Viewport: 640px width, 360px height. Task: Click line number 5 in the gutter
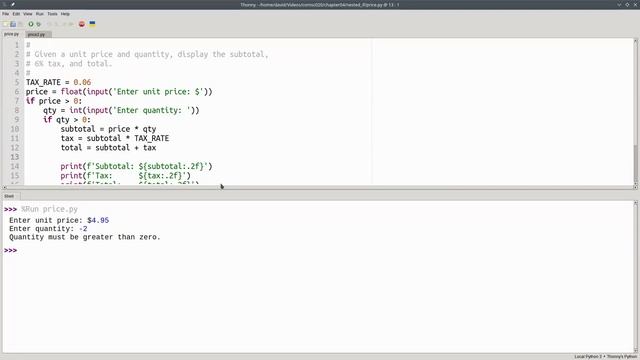click(17, 82)
